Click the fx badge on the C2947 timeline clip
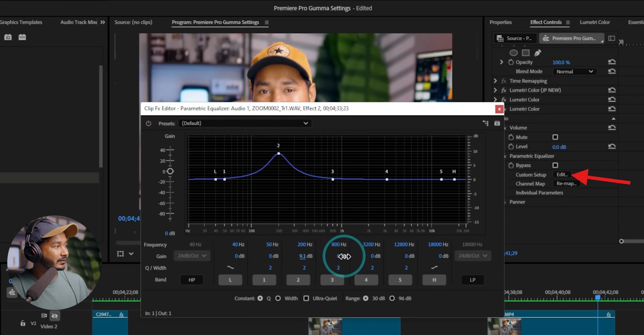The width and height of the screenshot is (644, 335). [122, 314]
